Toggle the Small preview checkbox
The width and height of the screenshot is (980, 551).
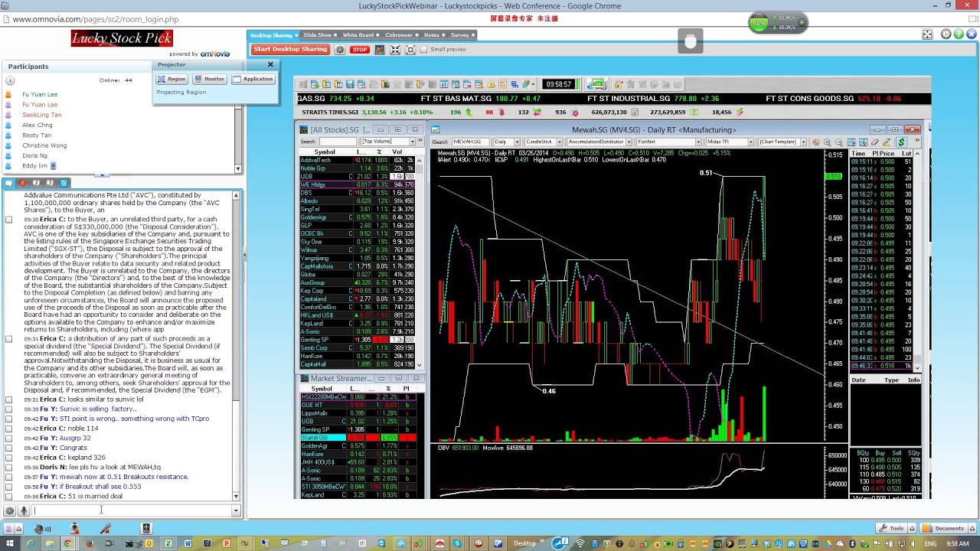coord(424,50)
